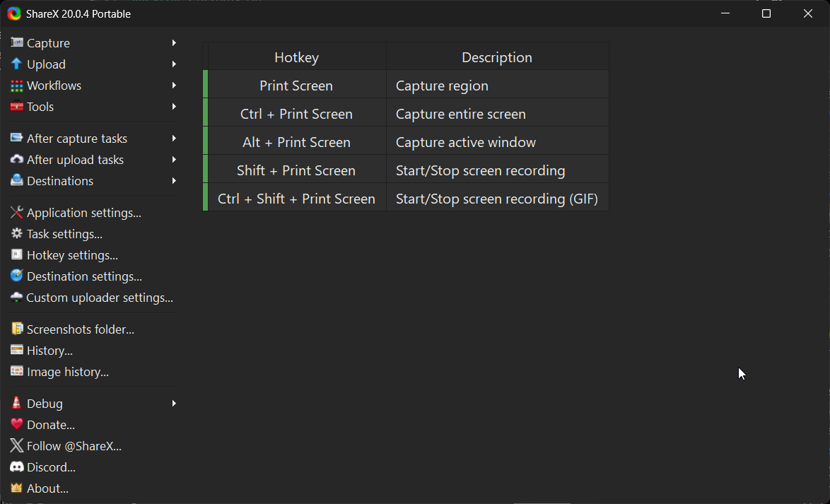Screen dimensions: 830x504
Task: Expand the After upload tasks arrow
Action: [174, 159]
